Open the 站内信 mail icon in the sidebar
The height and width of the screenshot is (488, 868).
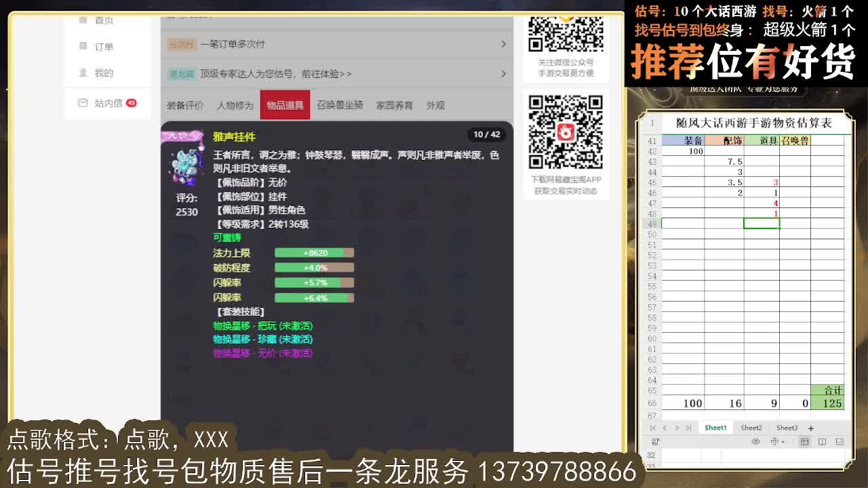(x=83, y=102)
